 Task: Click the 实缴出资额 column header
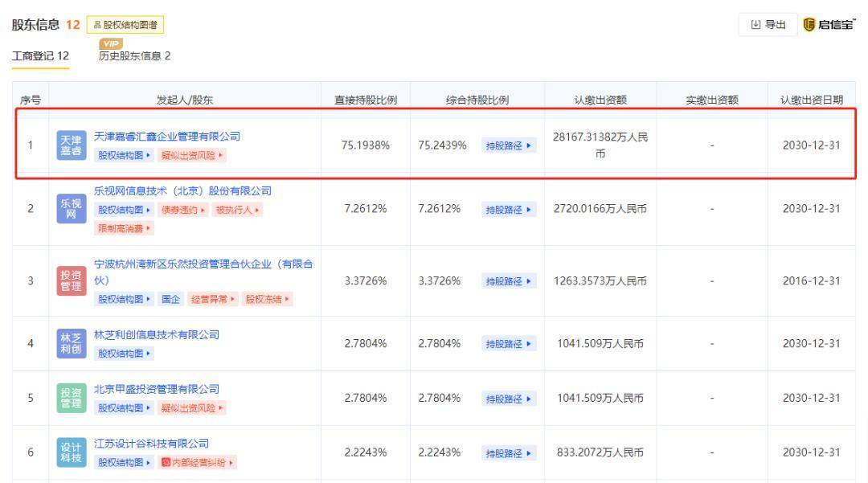click(x=712, y=100)
